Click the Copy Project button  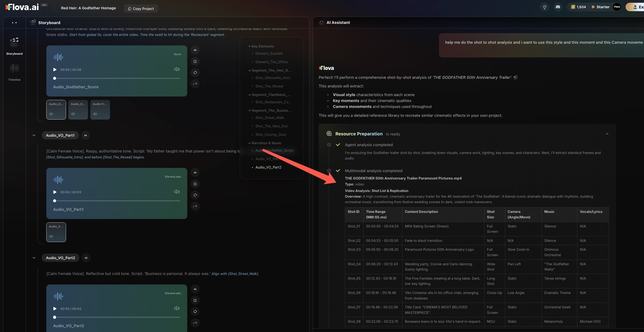tap(141, 8)
